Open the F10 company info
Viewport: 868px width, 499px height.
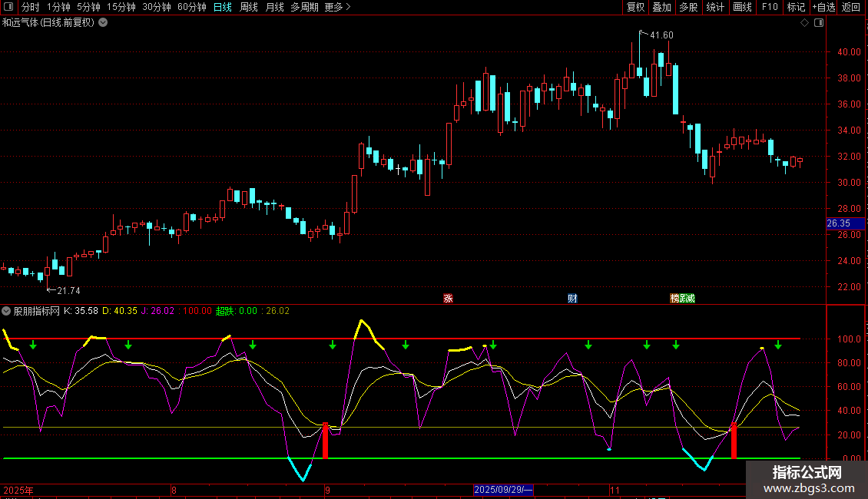[x=769, y=8]
